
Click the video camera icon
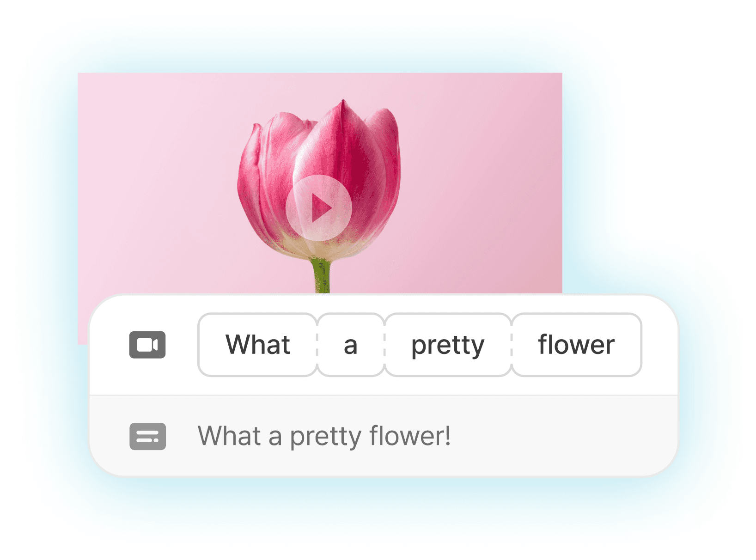tap(147, 345)
